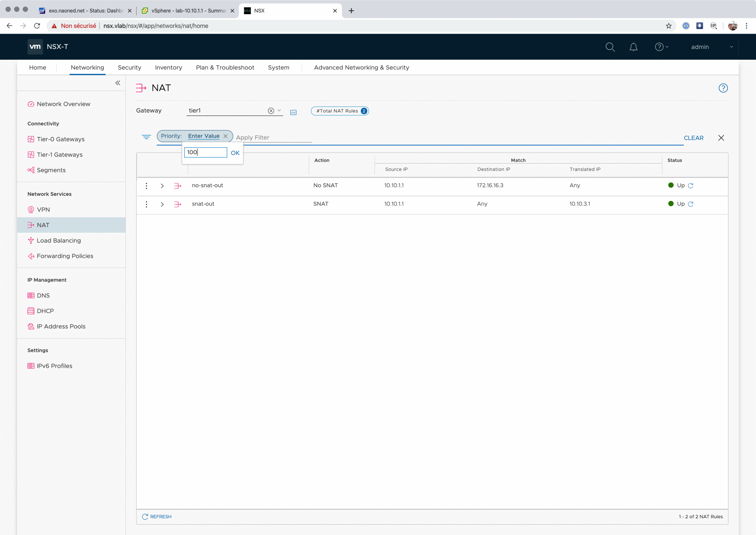Click the priority value input field
This screenshot has height=535, width=756.
[x=206, y=152]
